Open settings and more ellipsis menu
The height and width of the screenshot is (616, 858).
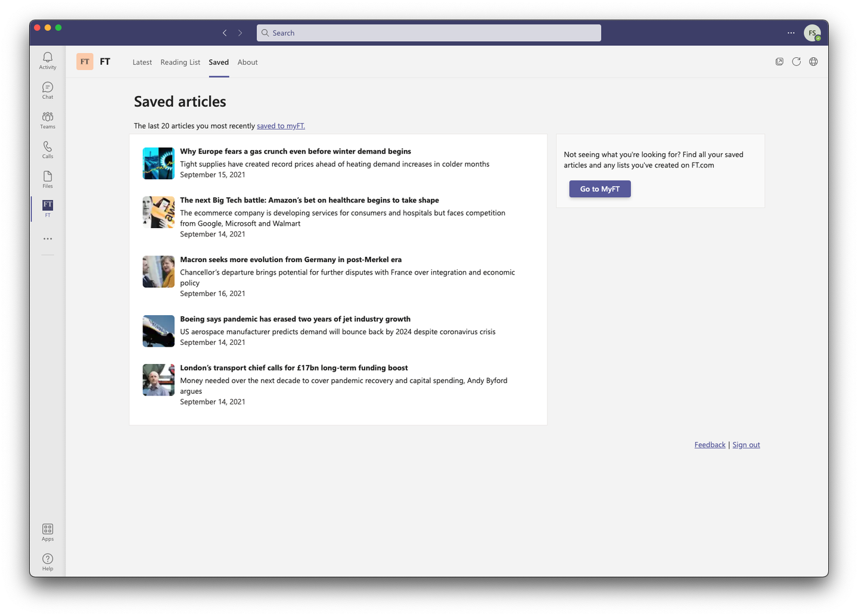click(x=791, y=33)
